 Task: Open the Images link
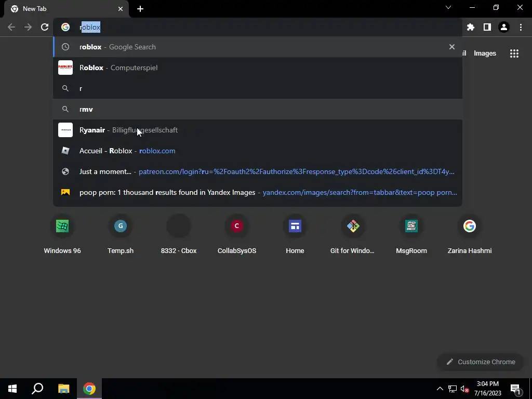tap(485, 54)
